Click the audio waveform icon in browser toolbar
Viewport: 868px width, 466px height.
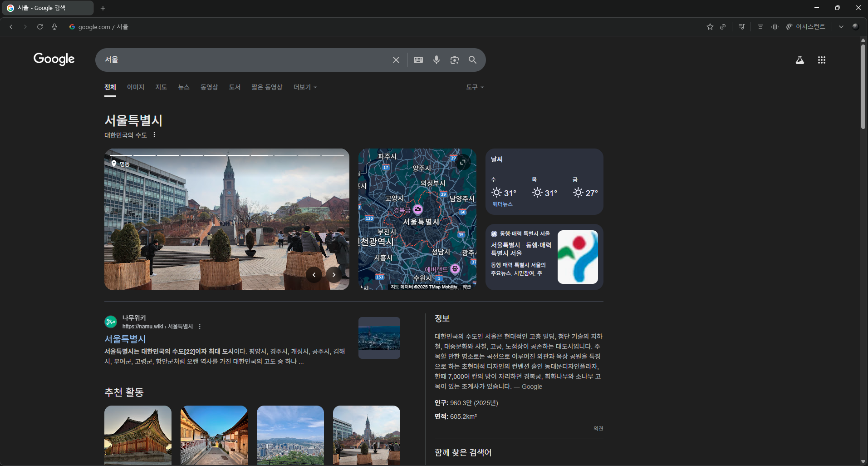(775, 27)
